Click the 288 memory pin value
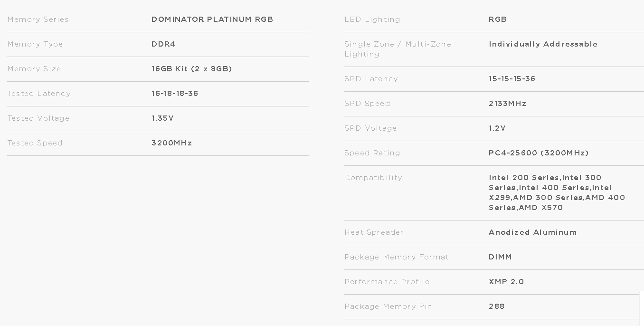 pos(496,307)
